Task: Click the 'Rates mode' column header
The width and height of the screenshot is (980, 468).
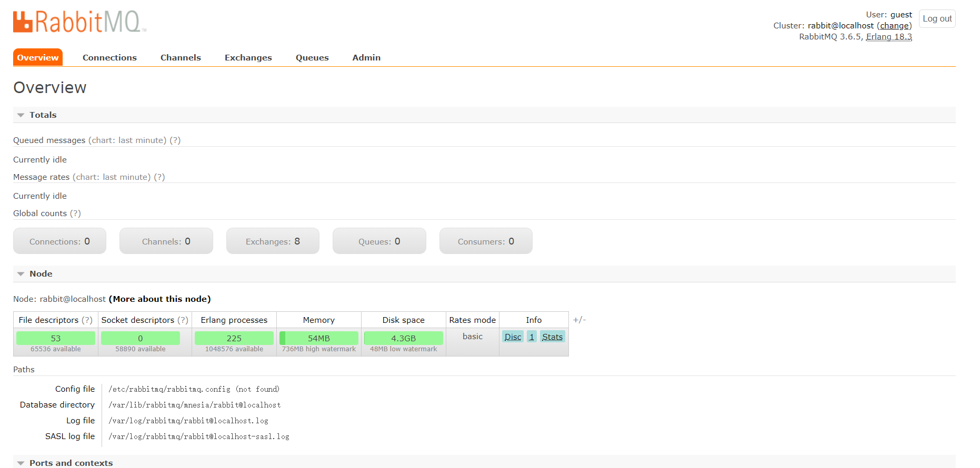Action: point(473,320)
